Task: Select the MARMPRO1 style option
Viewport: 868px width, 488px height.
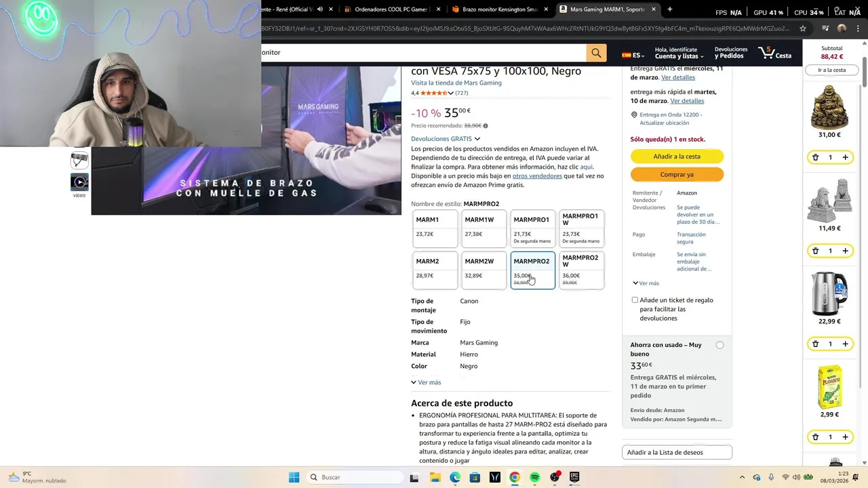Action: coord(532,228)
